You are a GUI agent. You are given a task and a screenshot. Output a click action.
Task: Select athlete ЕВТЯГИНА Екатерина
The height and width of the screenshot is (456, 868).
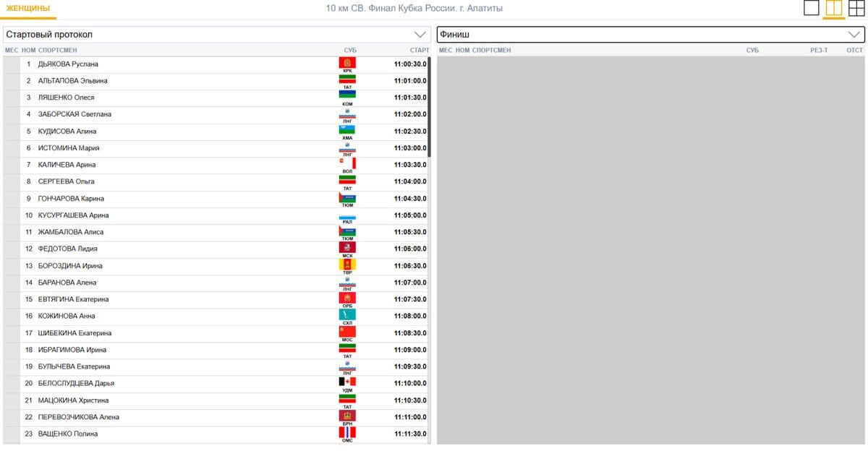[74, 299]
